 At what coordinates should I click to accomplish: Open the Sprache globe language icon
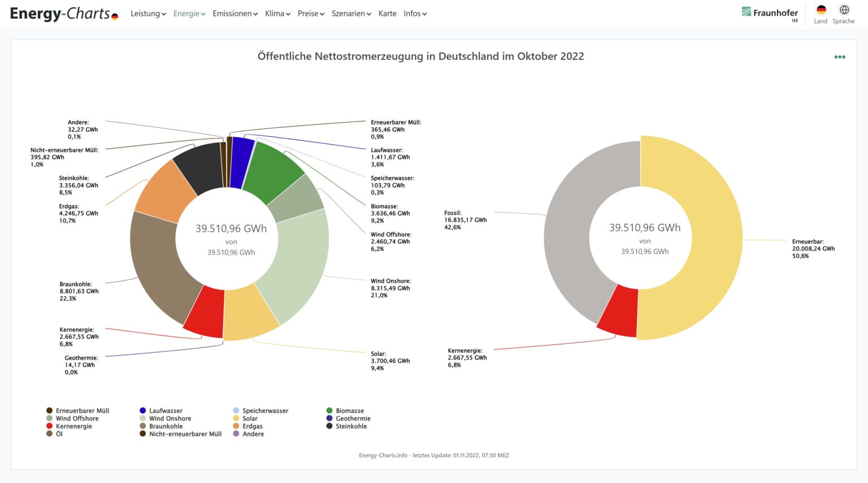(843, 10)
